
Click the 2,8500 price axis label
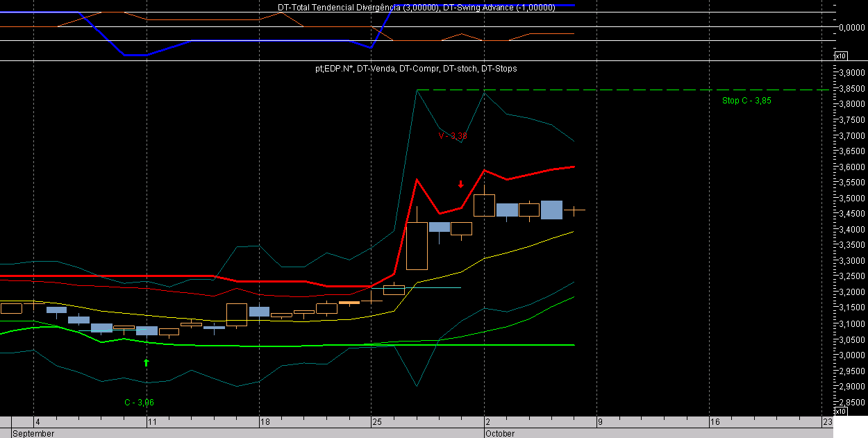click(x=851, y=403)
